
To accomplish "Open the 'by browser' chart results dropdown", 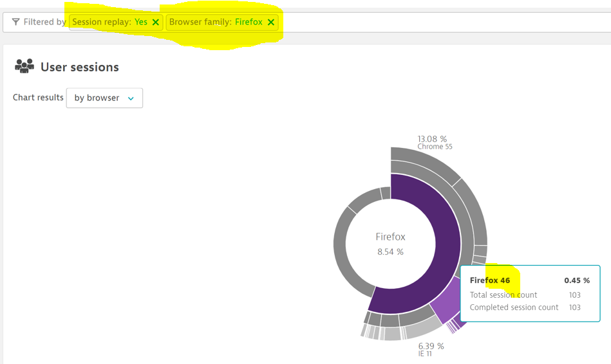I will point(104,98).
